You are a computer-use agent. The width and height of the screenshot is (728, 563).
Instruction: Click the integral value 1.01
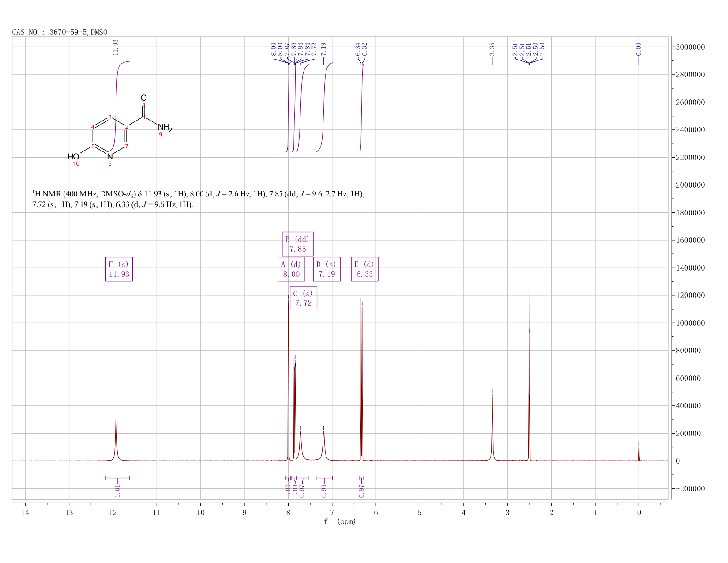coord(117,491)
